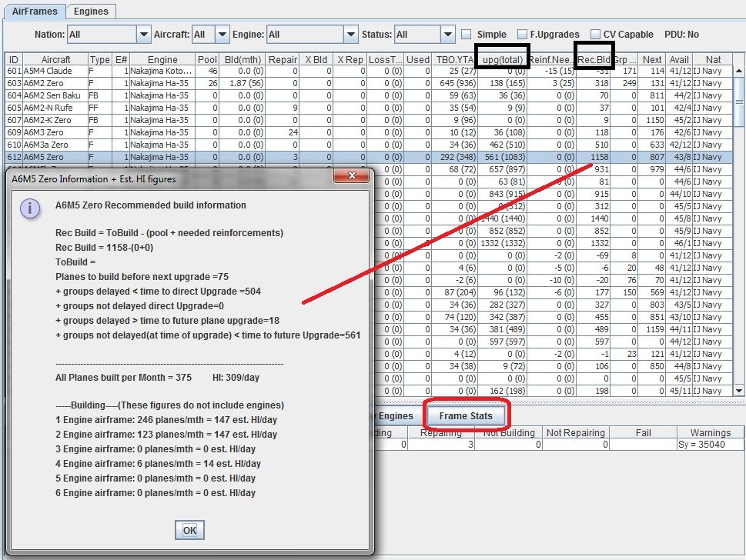Select the A6M3 Zero row
The width and height of the screenshot is (746, 560).
tap(369, 132)
